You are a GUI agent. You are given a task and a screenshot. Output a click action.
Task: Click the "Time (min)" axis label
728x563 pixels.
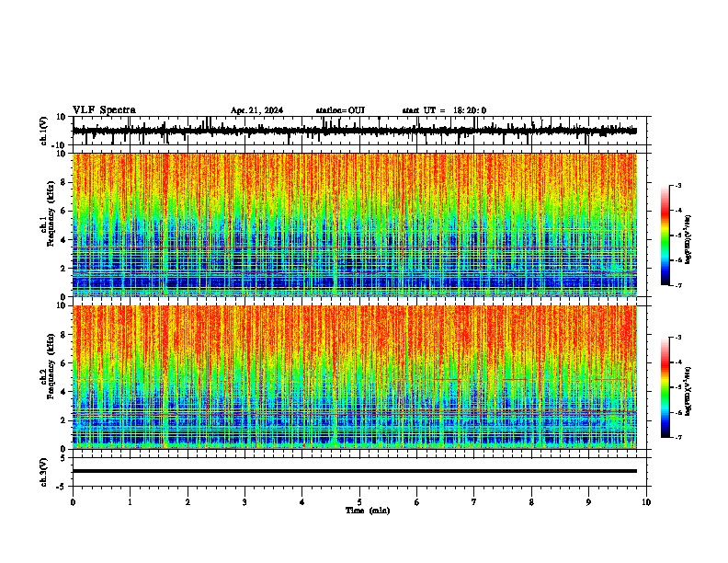click(x=368, y=511)
